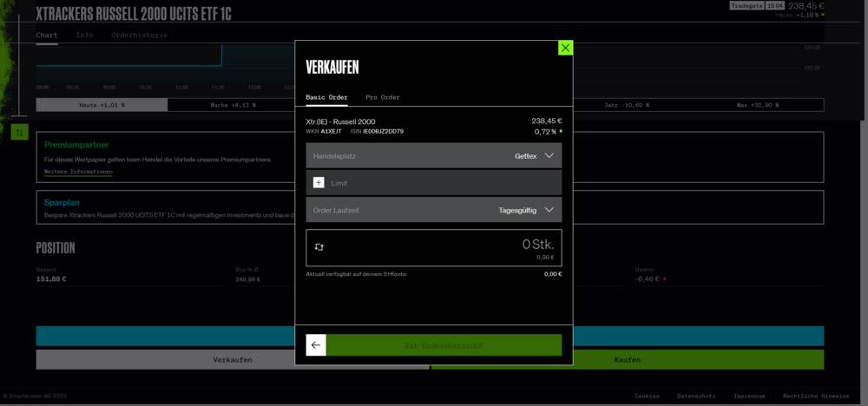The image size is (868, 406).
Task: Open the Impressum footer link
Action: (x=749, y=396)
